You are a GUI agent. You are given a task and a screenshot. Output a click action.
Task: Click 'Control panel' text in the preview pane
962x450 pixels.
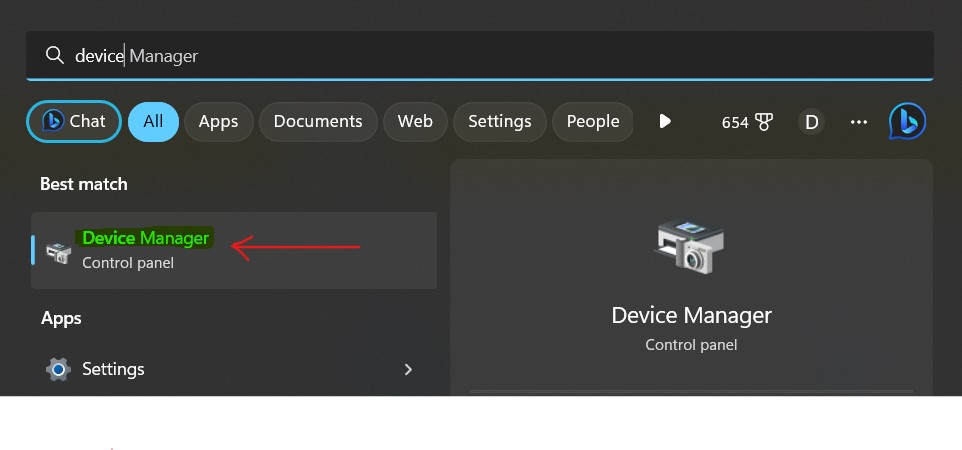(x=691, y=345)
